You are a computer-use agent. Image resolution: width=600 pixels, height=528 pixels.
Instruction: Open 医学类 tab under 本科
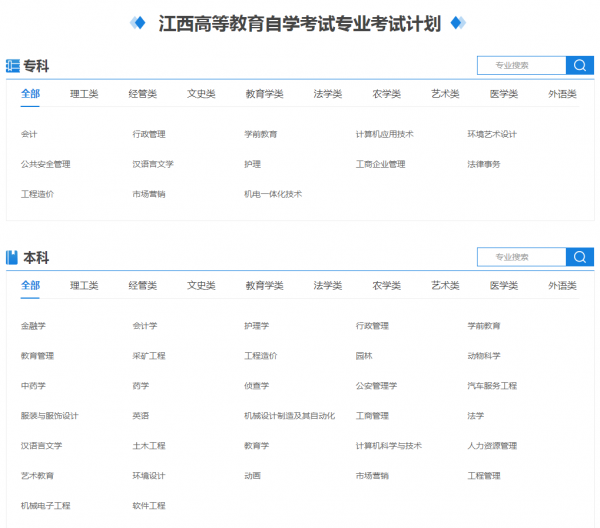click(504, 285)
